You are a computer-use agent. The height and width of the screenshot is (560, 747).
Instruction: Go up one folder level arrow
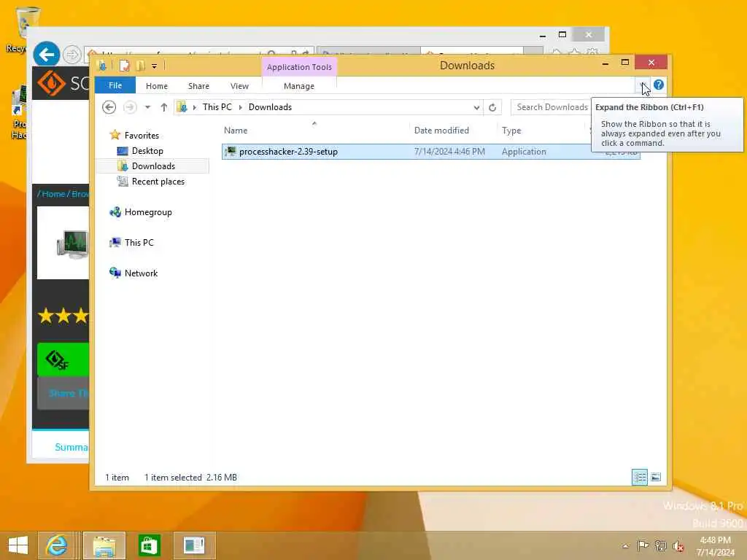pos(164,107)
